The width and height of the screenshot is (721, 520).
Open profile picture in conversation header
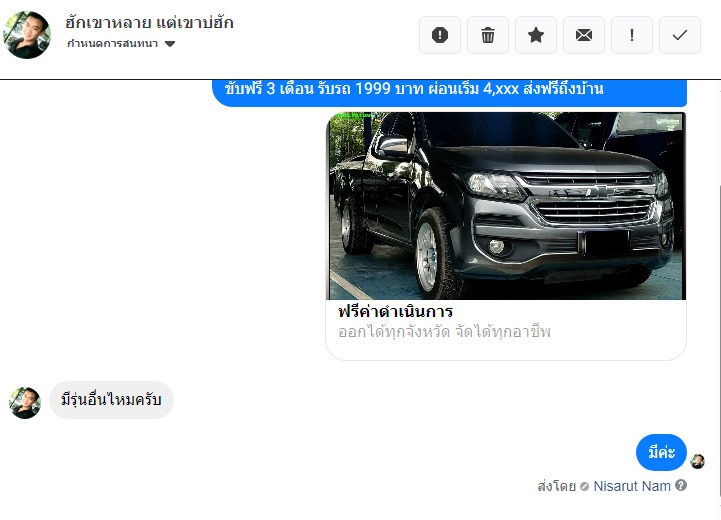[27, 35]
